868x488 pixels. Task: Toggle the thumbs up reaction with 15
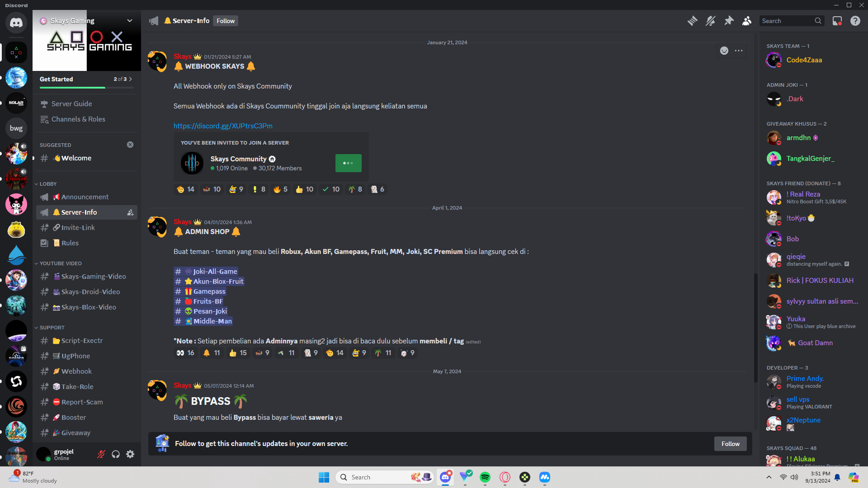238,353
